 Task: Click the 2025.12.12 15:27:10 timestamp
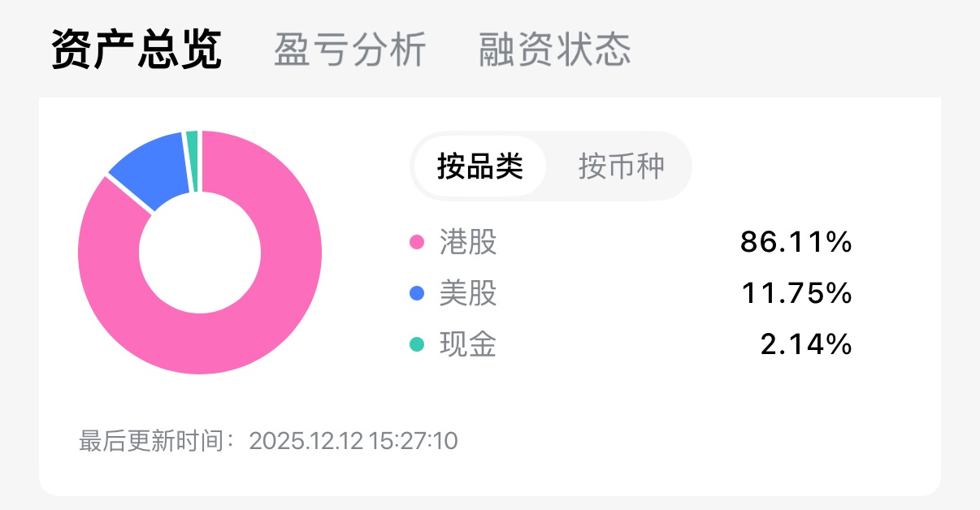pyautogui.click(x=353, y=442)
